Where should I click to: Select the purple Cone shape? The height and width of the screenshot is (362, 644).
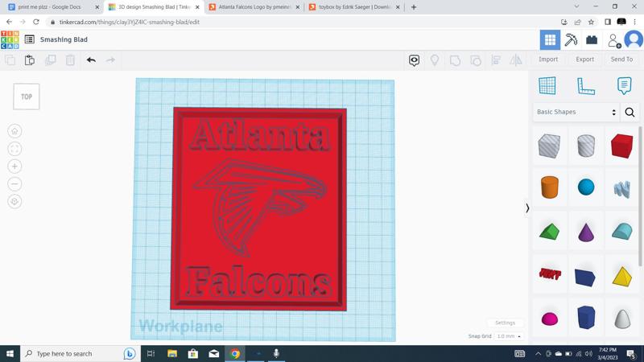586,232
